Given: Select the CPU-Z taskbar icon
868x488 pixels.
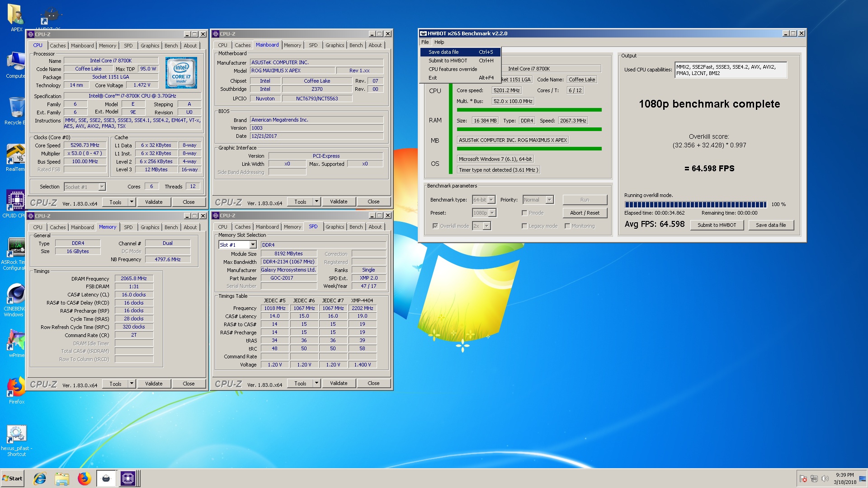Looking at the screenshot, I should [x=128, y=479].
